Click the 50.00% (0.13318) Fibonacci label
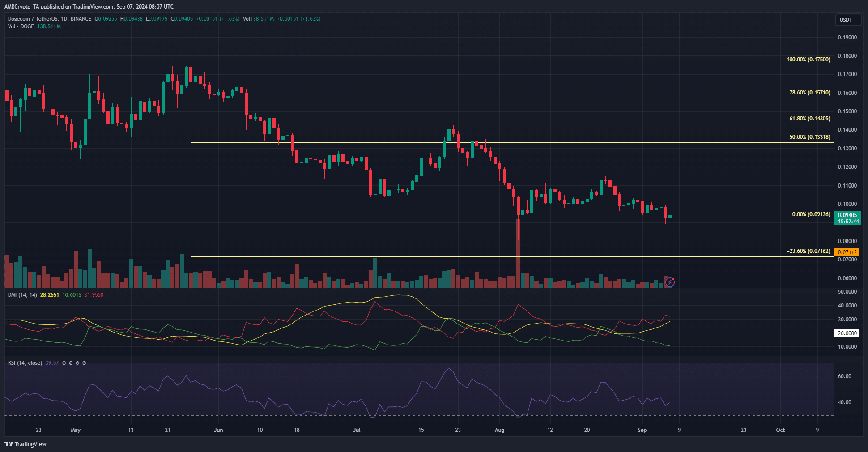 (x=810, y=137)
